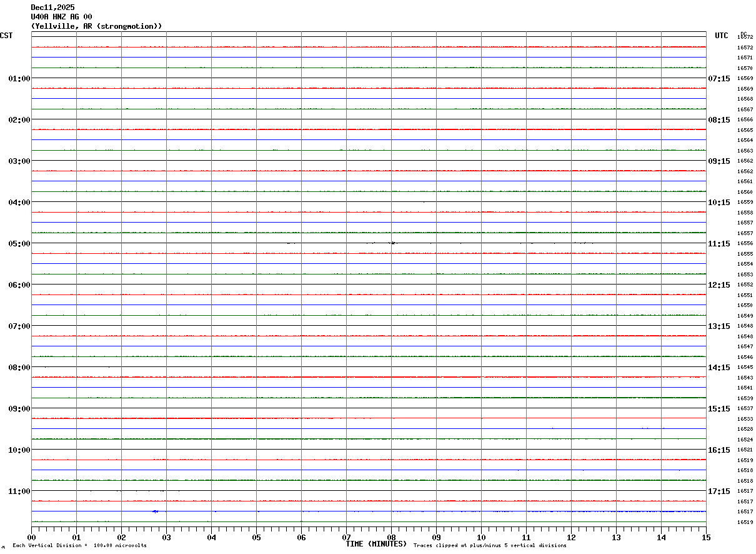Click the 09:15 UTC time label
Image resolution: width=756 pixels, height=554 pixels.
pyautogui.click(x=719, y=161)
